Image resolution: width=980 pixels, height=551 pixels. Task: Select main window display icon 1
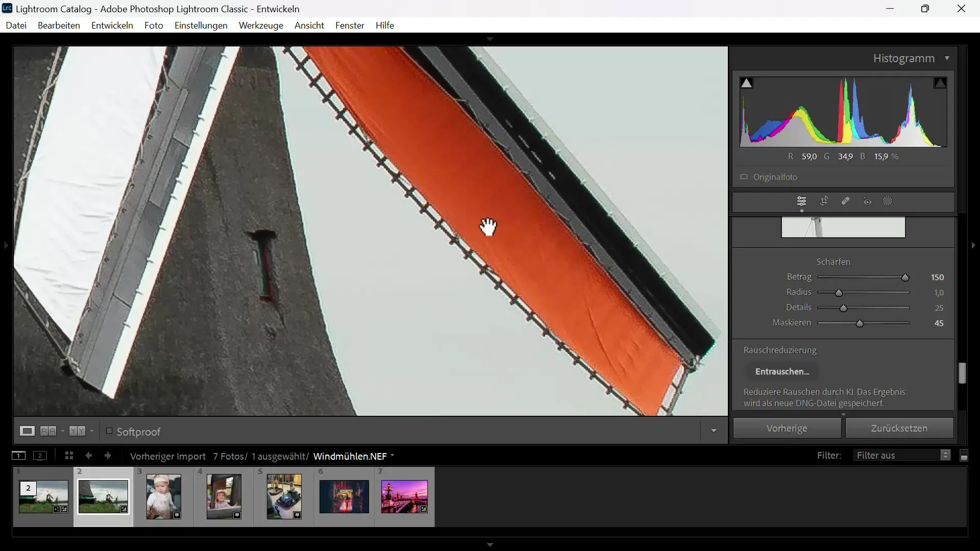[18, 456]
